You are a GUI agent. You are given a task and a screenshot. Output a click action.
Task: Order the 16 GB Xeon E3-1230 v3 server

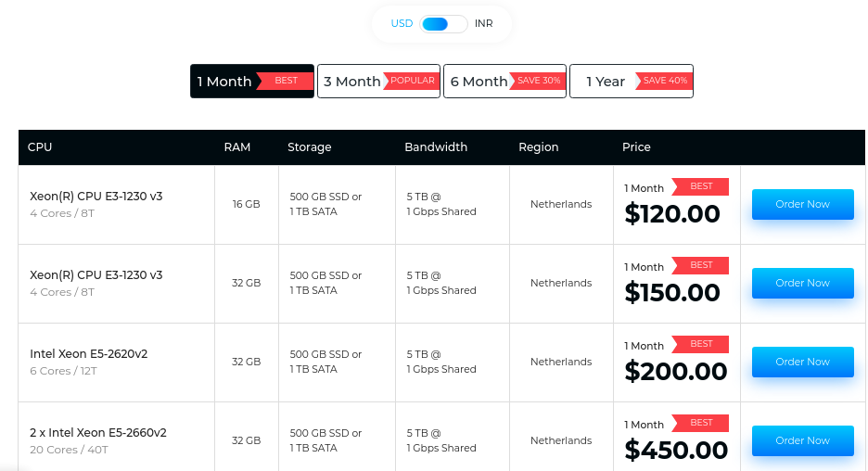[x=802, y=204]
